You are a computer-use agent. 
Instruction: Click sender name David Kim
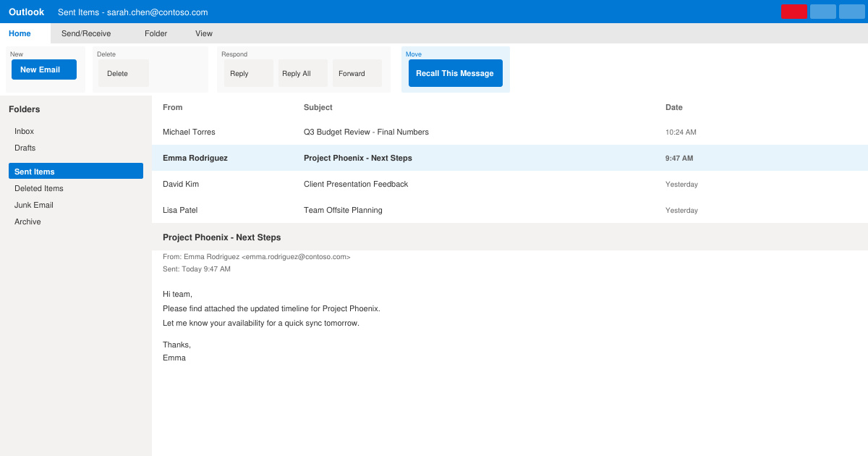click(x=181, y=184)
